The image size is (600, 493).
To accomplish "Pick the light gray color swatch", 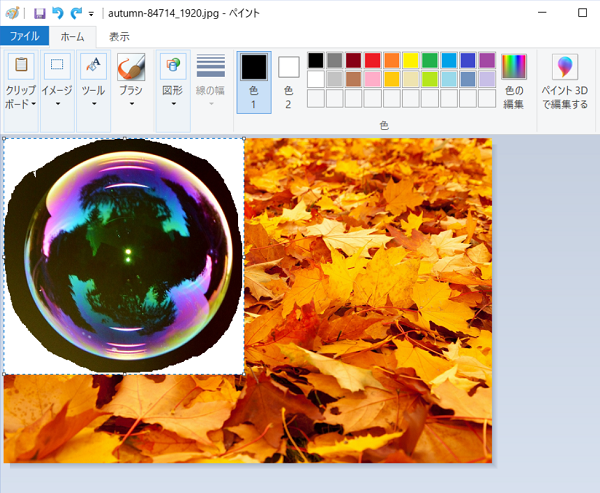I will 335,79.
